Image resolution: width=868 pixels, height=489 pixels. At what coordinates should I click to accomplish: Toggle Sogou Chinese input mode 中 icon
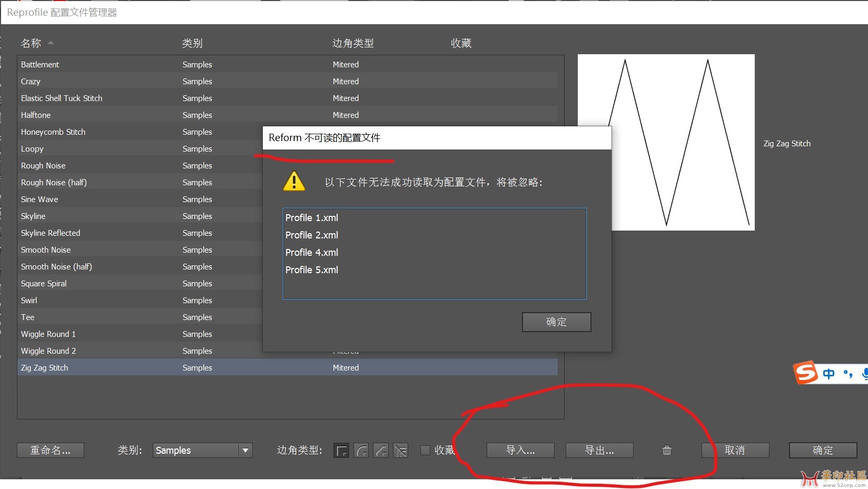click(x=828, y=374)
